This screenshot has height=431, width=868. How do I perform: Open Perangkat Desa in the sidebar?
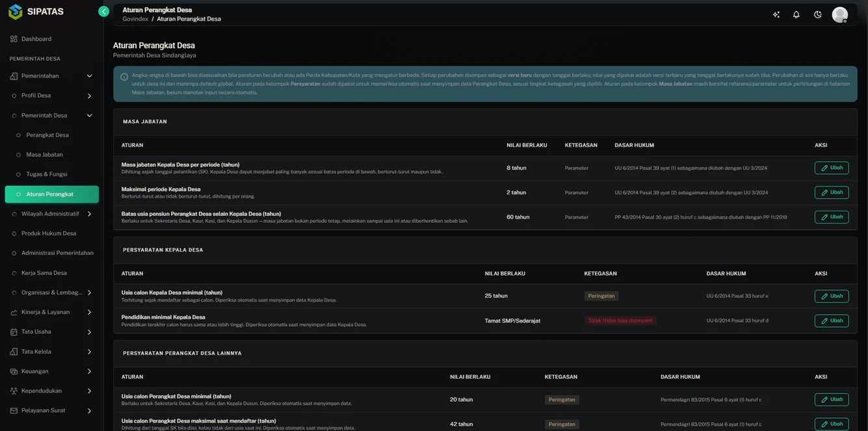click(52, 135)
